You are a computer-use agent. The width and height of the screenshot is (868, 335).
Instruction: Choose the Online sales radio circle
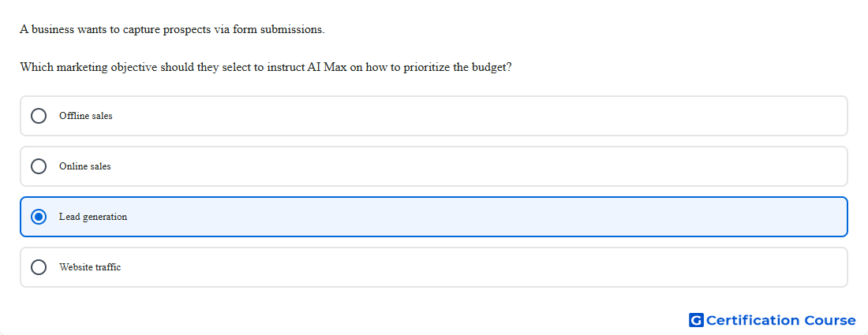(39, 166)
